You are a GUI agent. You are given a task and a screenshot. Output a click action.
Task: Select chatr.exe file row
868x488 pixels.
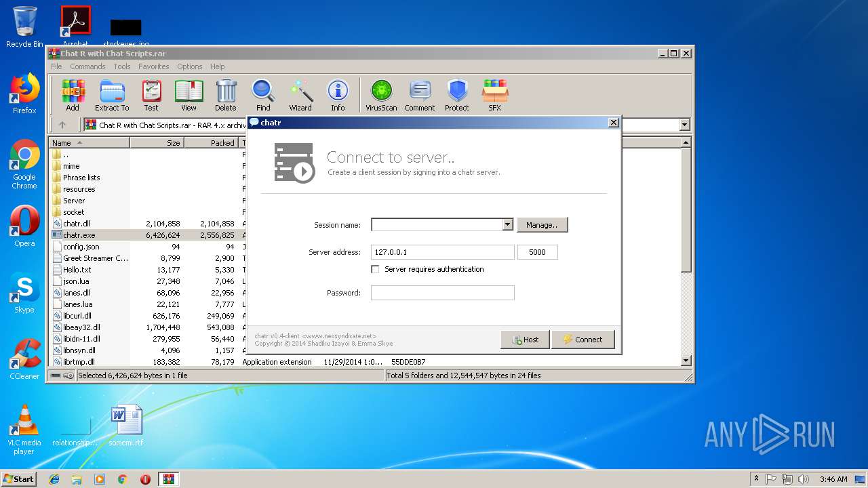click(x=146, y=235)
